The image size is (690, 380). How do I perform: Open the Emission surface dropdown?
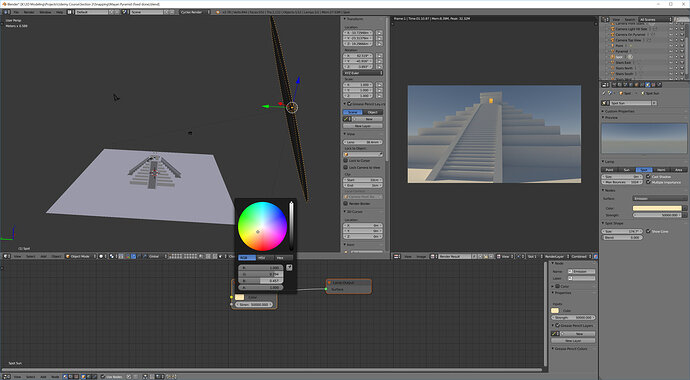(x=660, y=198)
